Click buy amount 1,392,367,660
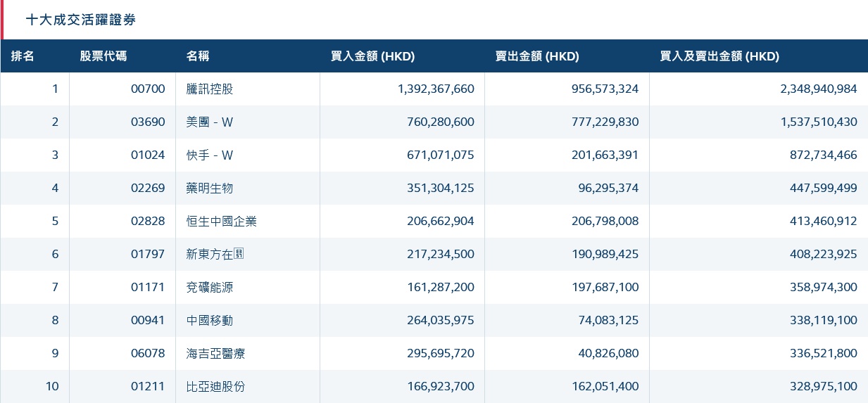 pos(436,89)
